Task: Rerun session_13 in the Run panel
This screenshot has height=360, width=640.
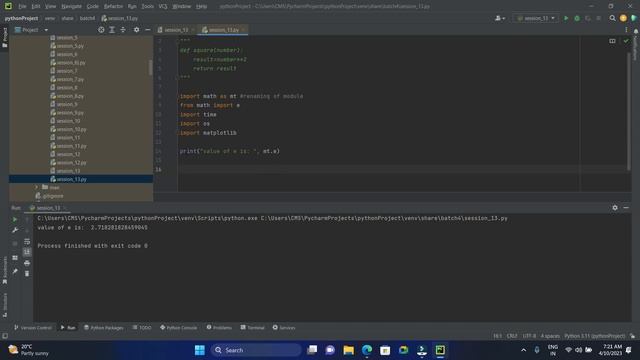Action: (15, 220)
